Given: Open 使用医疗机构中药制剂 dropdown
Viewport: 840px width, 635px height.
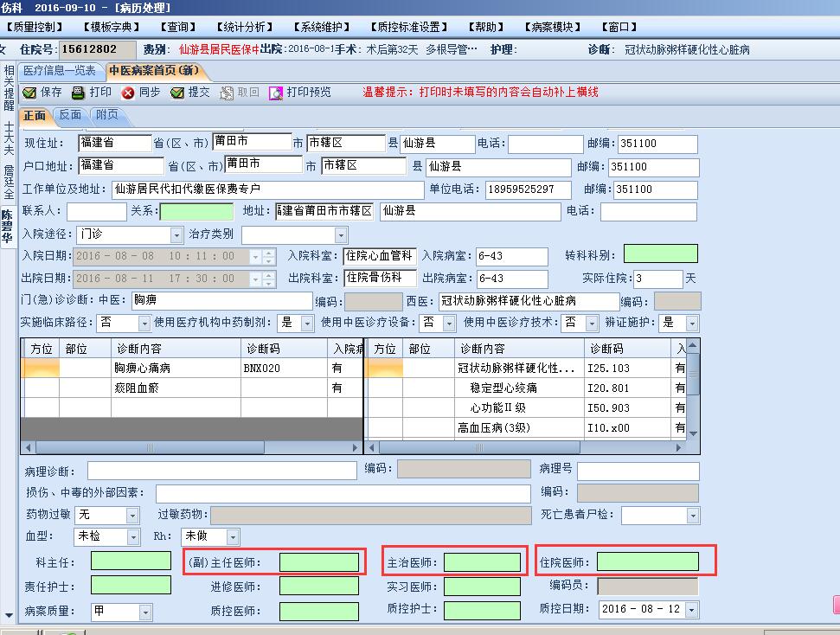Looking at the screenshot, I should (x=307, y=324).
